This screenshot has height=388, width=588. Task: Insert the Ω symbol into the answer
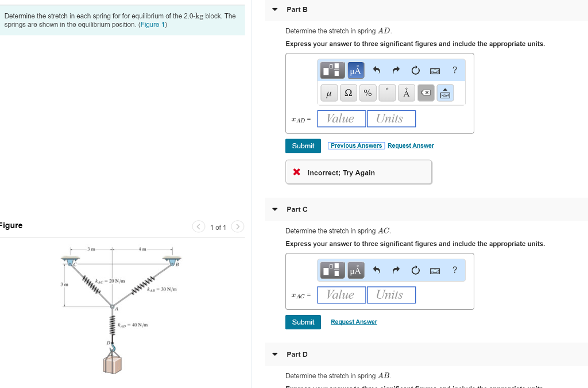click(348, 92)
